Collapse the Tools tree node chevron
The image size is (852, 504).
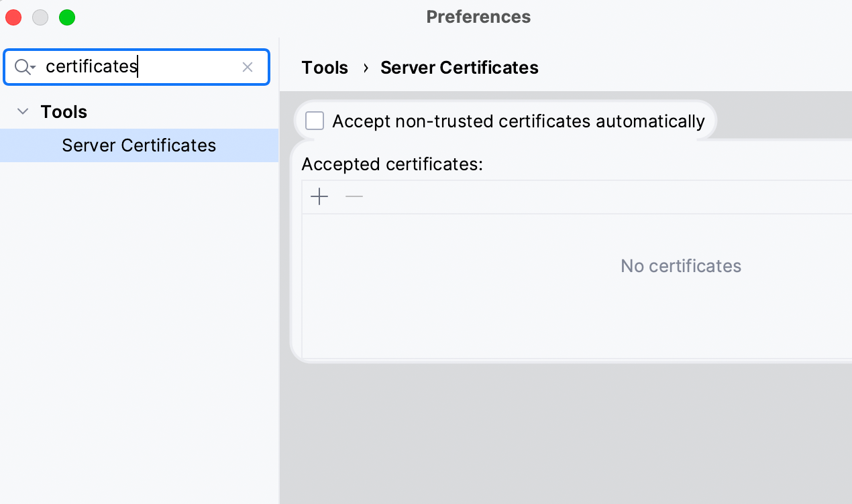point(23,112)
